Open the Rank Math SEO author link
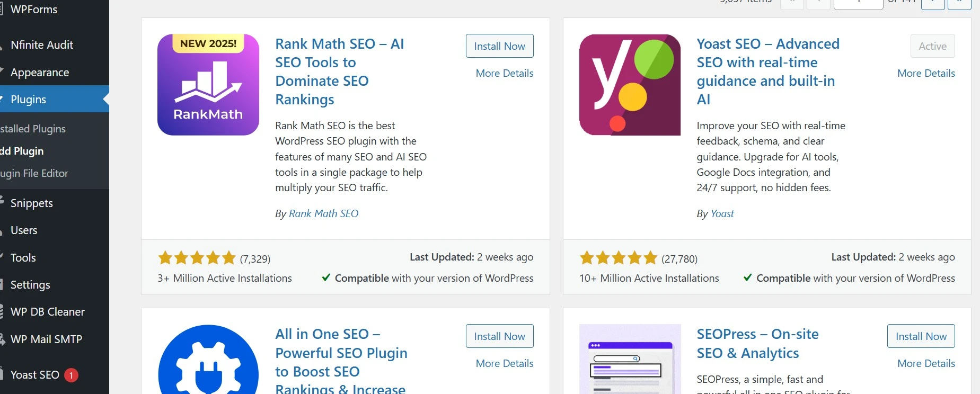The height and width of the screenshot is (394, 980). pos(323,214)
